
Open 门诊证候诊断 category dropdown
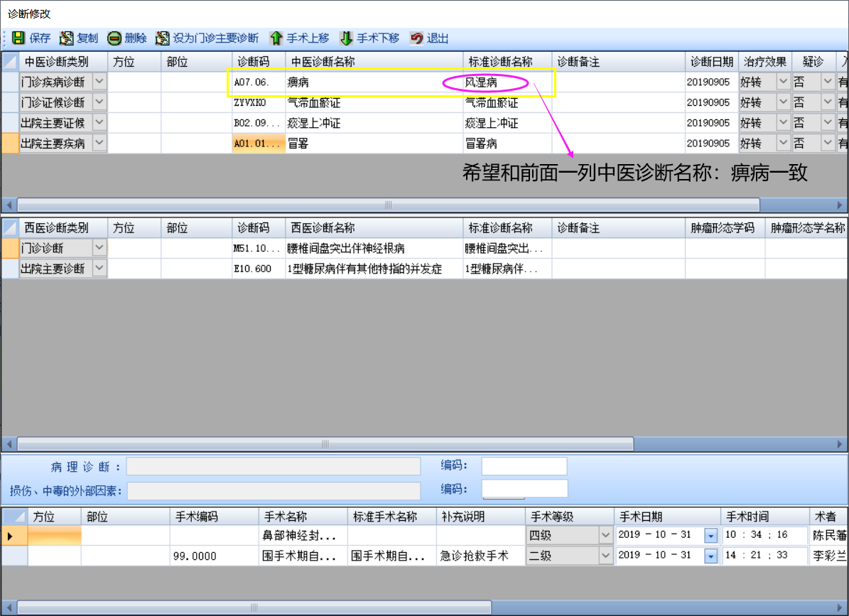point(99,102)
